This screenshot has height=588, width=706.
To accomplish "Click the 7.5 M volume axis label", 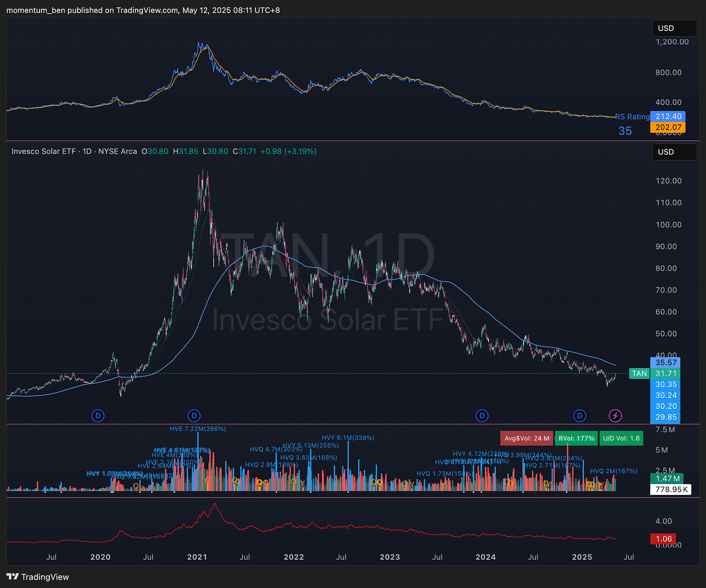I will (x=665, y=430).
